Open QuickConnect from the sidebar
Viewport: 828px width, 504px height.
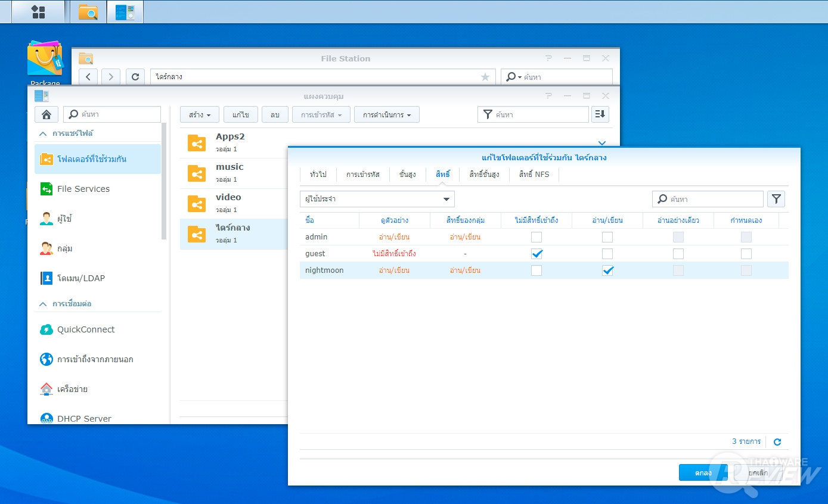click(86, 329)
